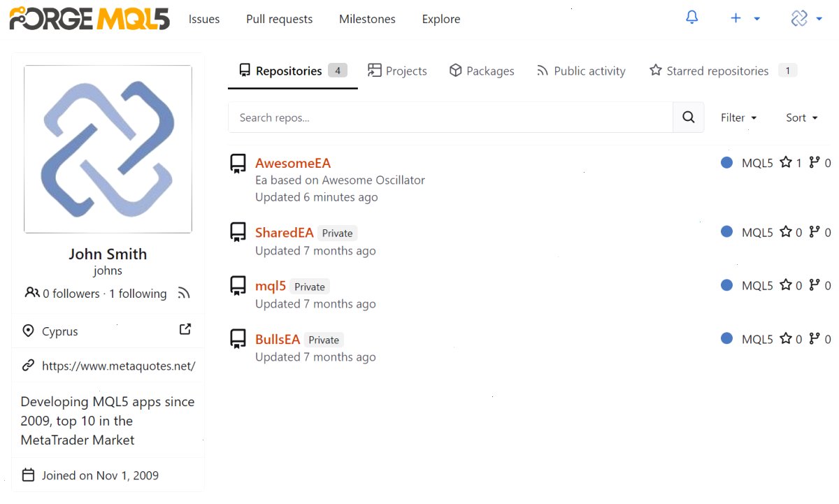Viewport: 839px width, 504px height.
Task: Click the star icon on SharedEA row
Action: (786, 232)
